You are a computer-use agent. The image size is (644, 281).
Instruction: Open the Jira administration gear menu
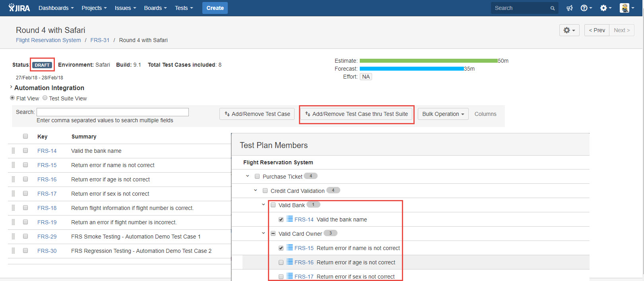606,8
